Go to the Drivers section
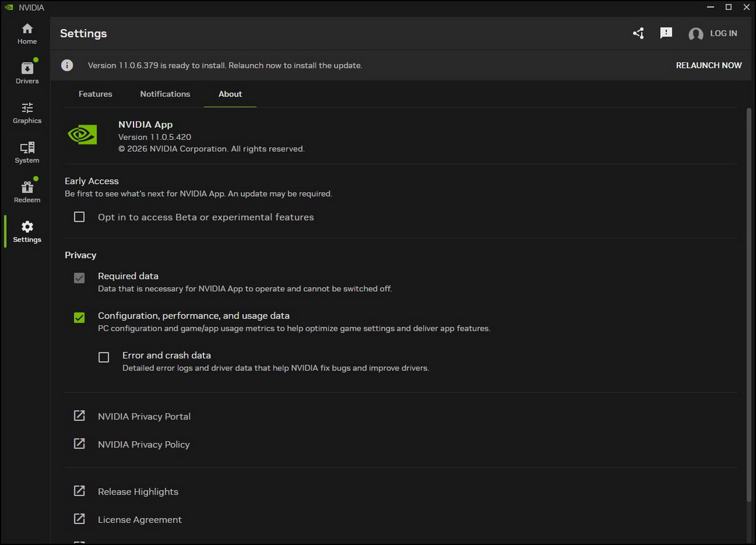This screenshot has width=756, height=545. coord(27,73)
